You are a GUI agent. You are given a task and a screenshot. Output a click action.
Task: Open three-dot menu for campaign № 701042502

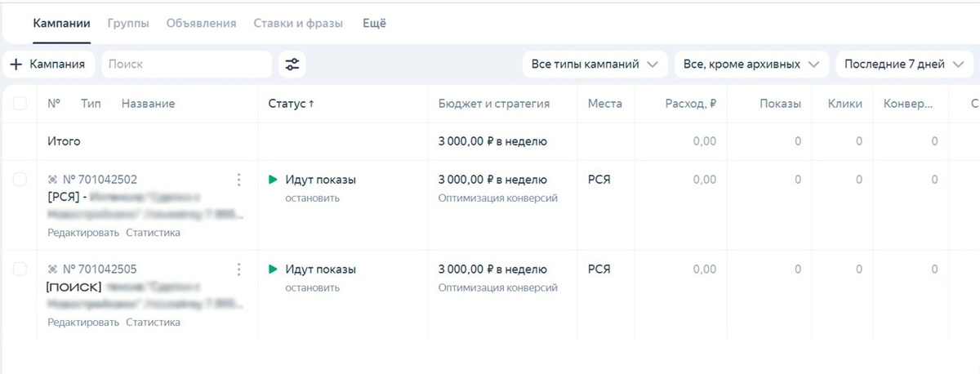[x=238, y=180]
